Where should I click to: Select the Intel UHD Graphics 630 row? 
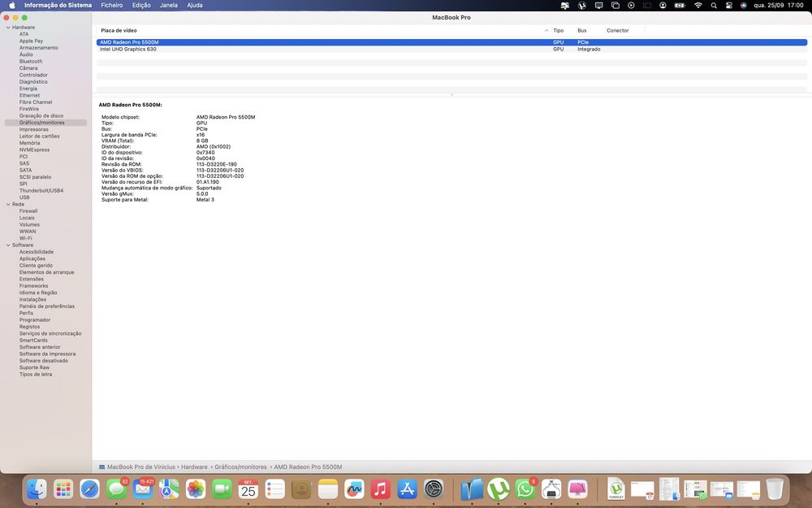click(451, 50)
